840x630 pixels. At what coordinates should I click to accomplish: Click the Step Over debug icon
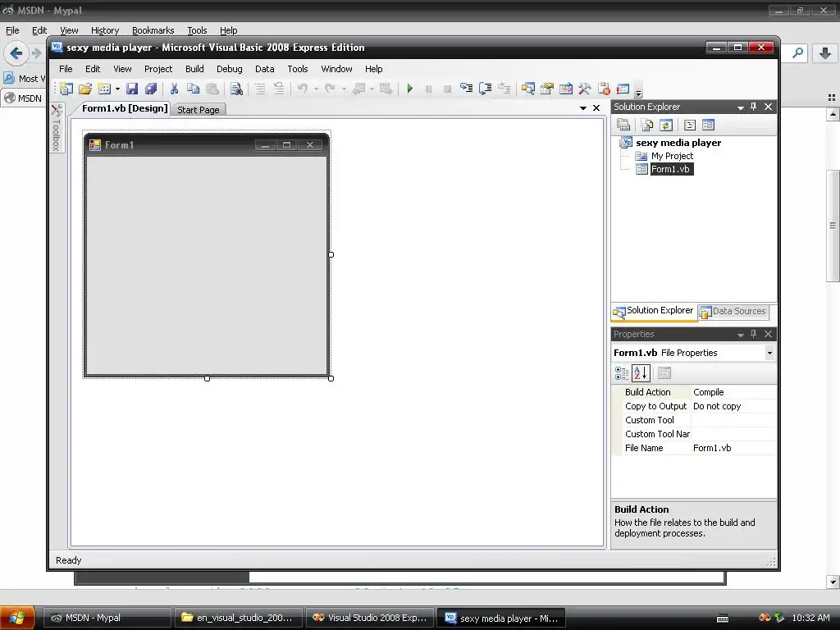[486, 89]
